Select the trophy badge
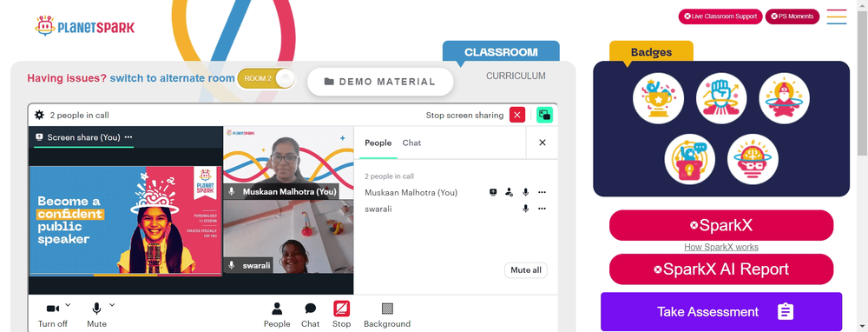The width and height of the screenshot is (868, 332). pos(658,99)
